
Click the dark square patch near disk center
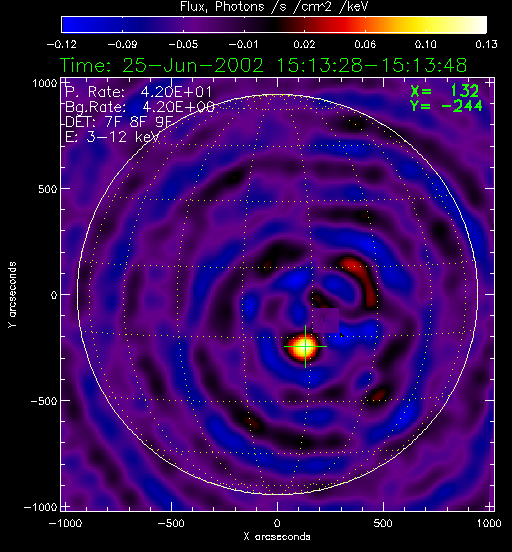(x=326, y=320)
